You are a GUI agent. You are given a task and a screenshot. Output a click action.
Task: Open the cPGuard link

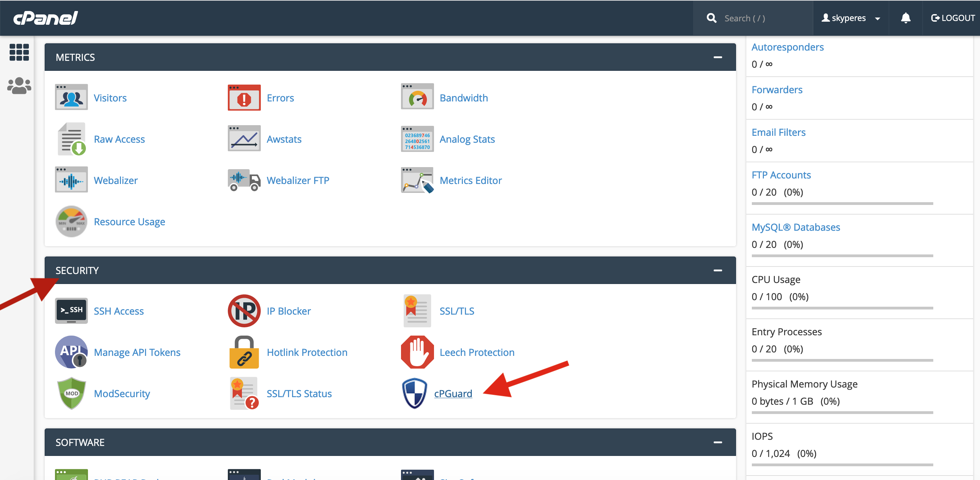coord(453,394)
